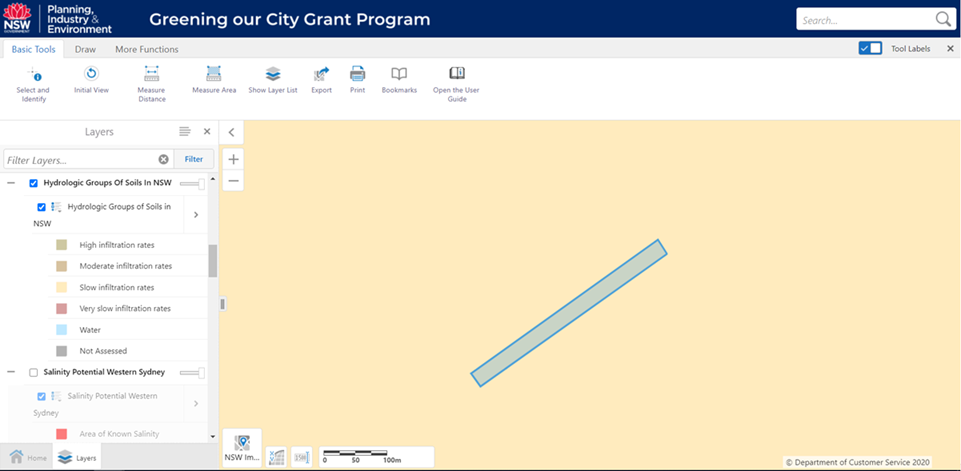This screenshot has width=961, height=471.
Task: Select the Layers bottom tab
Action: coord(77,458)
